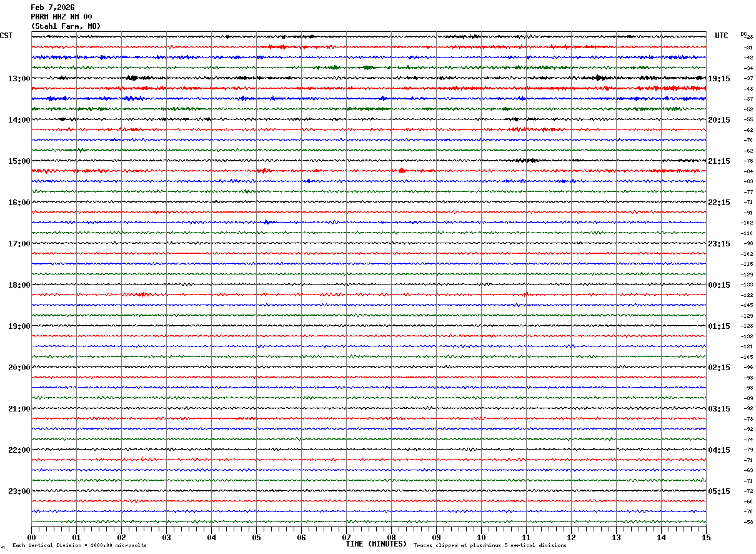Click the UTC time label "19:15"

click(719, 79)
